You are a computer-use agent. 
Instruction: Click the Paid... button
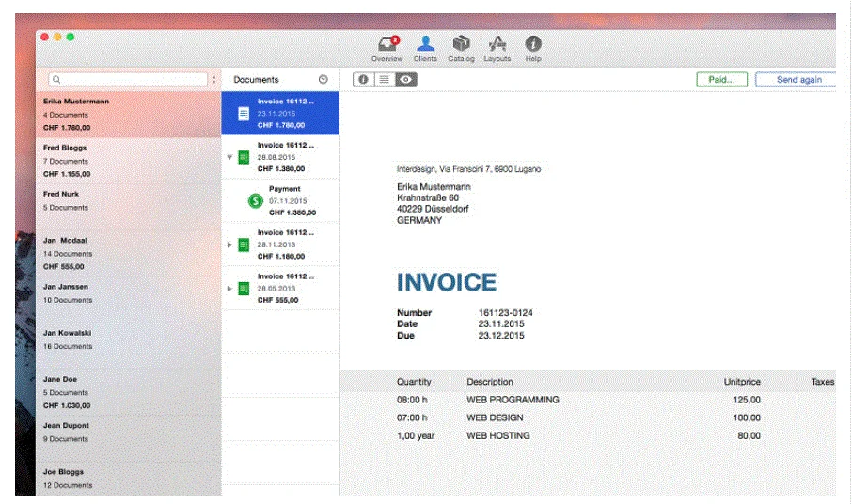[721, 79]
